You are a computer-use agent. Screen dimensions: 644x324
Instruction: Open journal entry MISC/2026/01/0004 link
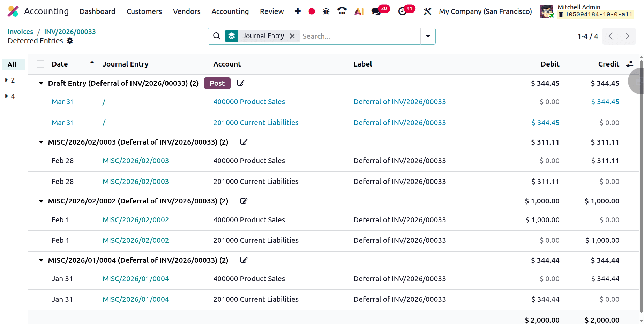click(136, 279)
